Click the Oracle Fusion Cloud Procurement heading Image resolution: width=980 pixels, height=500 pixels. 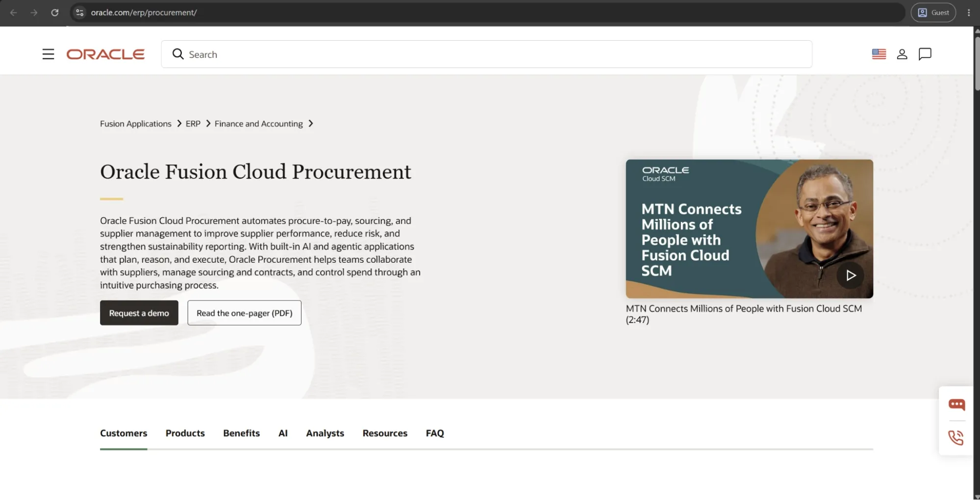click(x=255, y=172)
